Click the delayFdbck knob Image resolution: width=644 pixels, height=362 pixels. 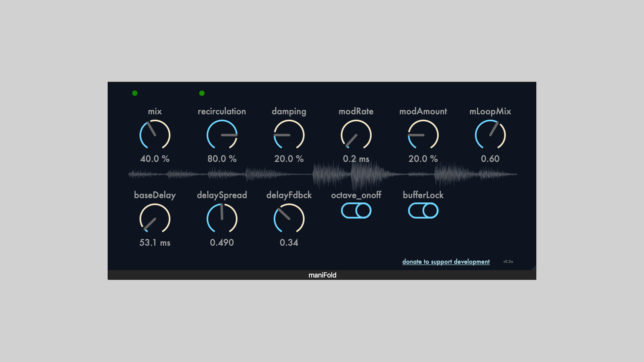[x=289, y=219]
